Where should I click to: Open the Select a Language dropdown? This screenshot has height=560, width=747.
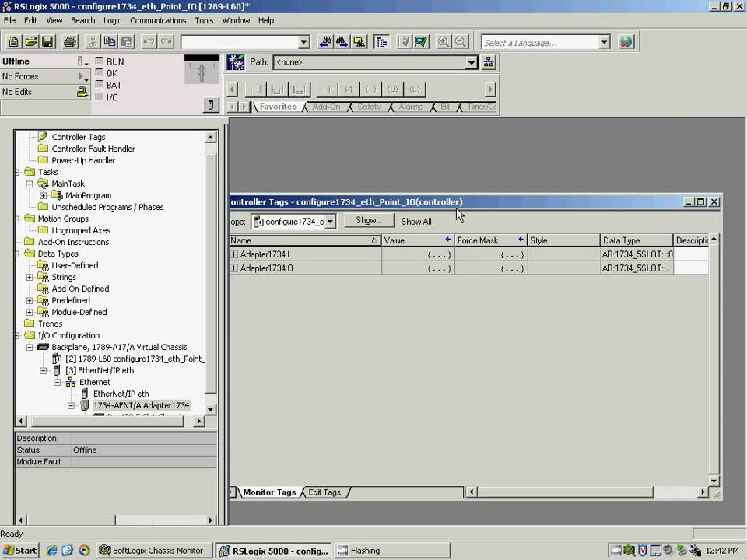click(x=604, y=42)
